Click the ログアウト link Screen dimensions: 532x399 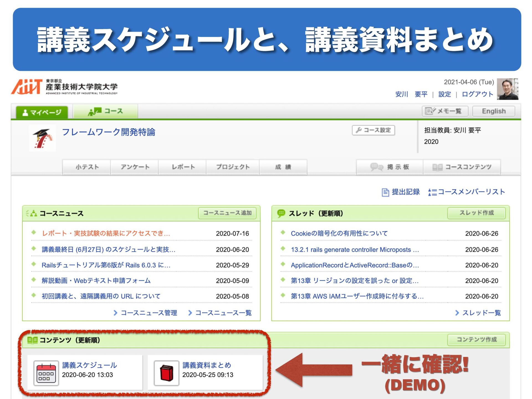click(477, 94)
